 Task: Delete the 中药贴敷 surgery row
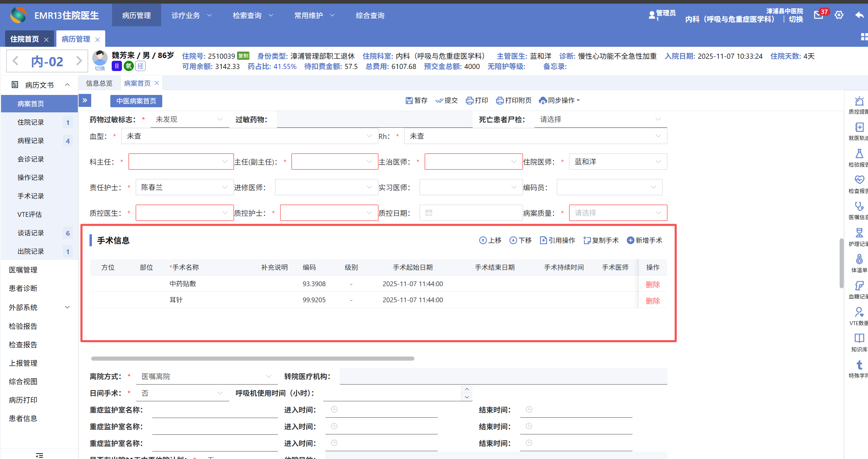click(652, 284)
